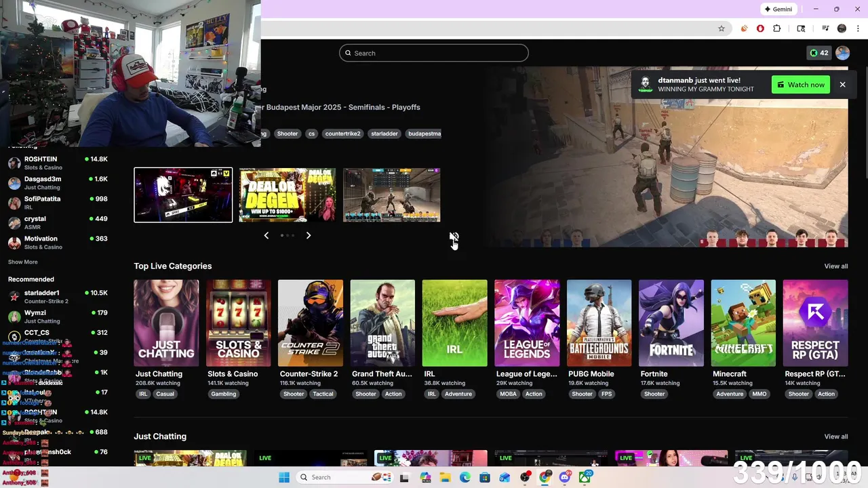Screen dimensions: 868x488
Task: Open Wymzi in Recommended list
Action: click(58, 317)
